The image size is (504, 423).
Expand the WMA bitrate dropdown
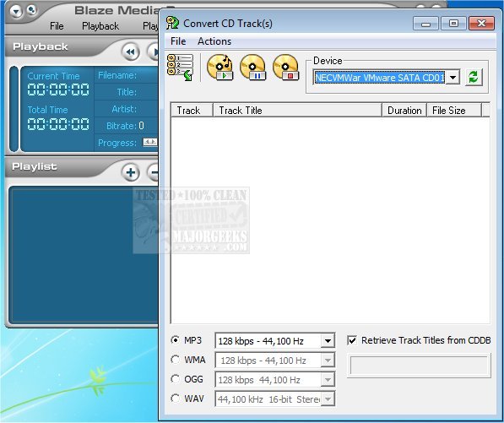328,361
